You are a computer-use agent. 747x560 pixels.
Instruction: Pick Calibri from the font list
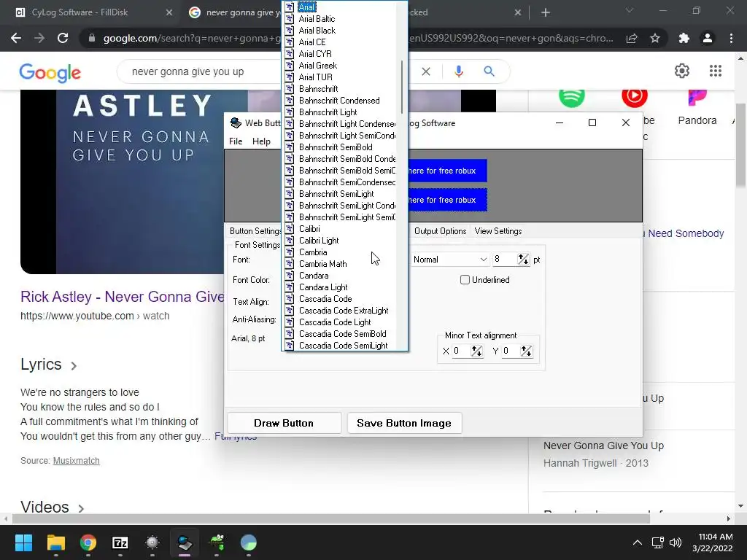[309, 229]
